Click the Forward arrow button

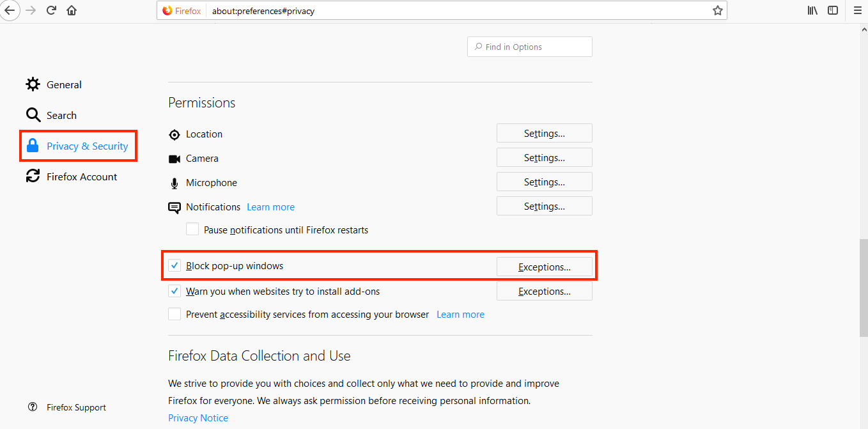pyautogui.click(x=30, y=11)
